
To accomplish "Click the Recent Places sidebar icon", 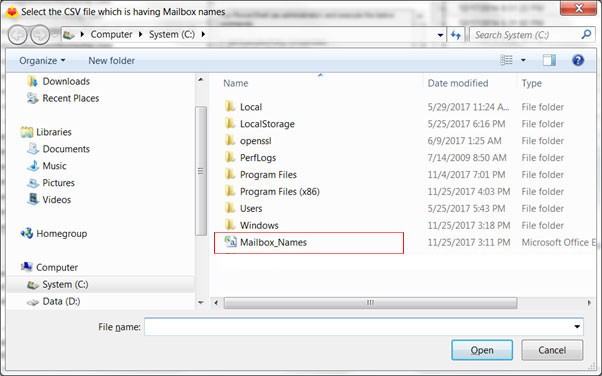I will click(x=33, y=98).
